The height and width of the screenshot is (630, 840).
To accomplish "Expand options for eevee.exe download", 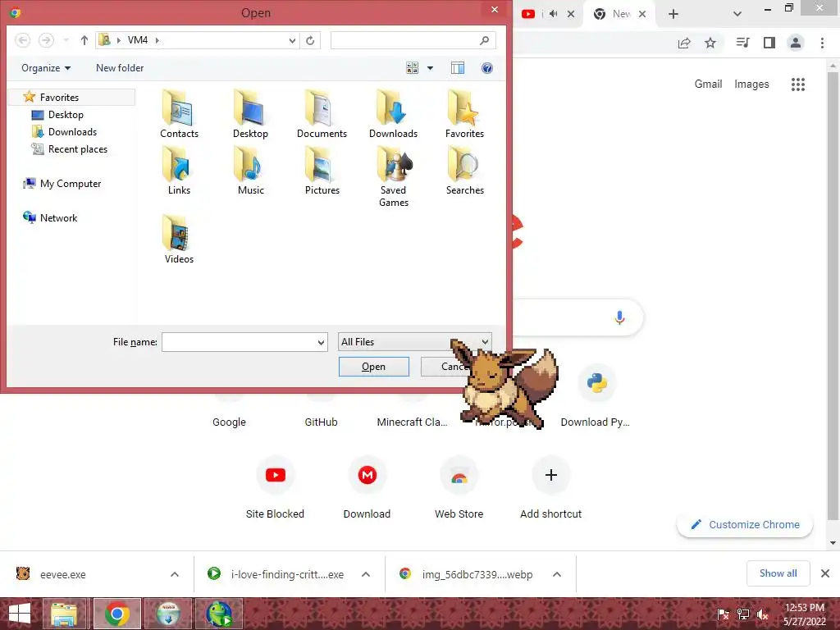I will (175, 574).
